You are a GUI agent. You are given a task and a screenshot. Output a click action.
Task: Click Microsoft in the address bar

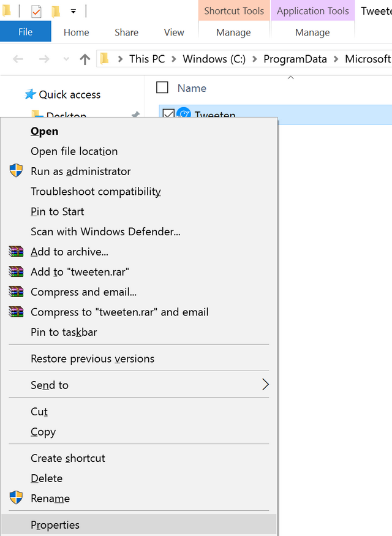point(368,59)
